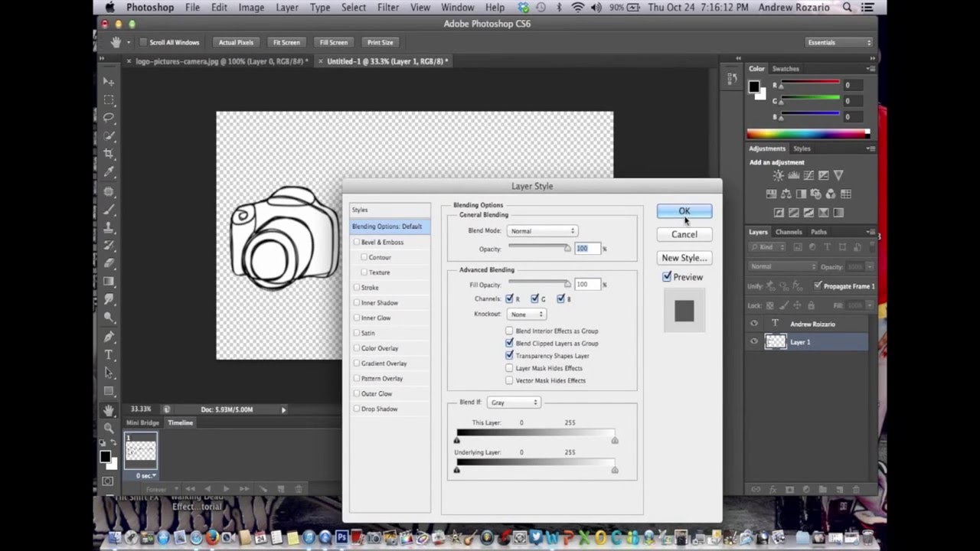The width and height of the screenshot is (980, 551).
Task: Select the Pen tool
Action: click(109, 337)
